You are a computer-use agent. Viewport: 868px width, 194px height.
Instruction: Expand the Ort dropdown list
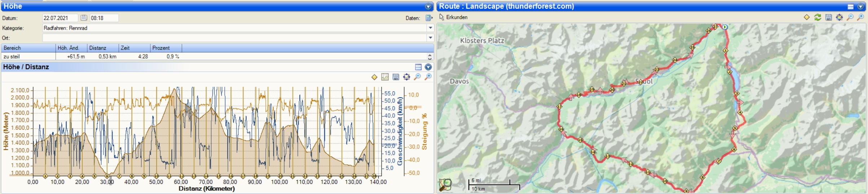point(430,38)
